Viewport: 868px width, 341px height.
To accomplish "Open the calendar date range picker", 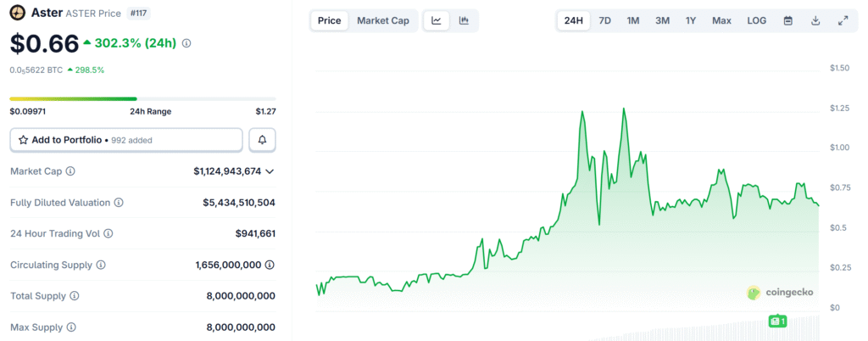I will click(788, 20).
